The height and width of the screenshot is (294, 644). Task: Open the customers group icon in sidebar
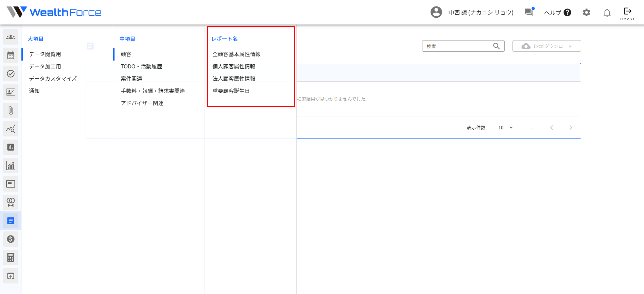coord(11,37)
